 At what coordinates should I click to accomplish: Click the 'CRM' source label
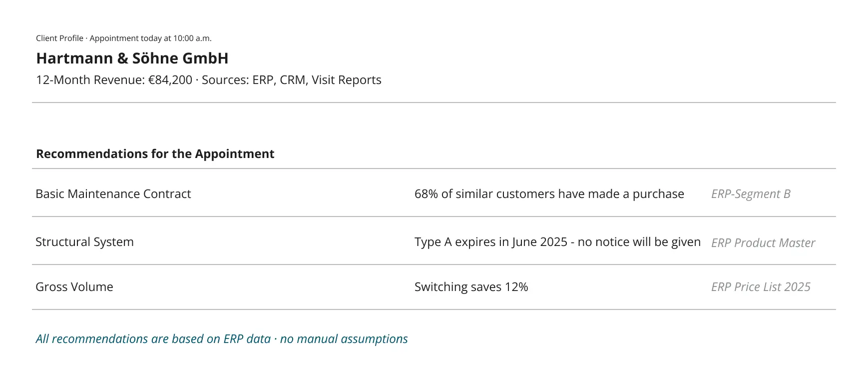[x=292, y=80]
